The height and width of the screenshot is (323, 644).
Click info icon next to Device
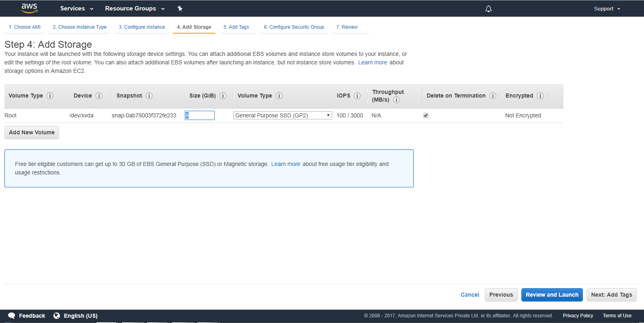coord(99,96)
